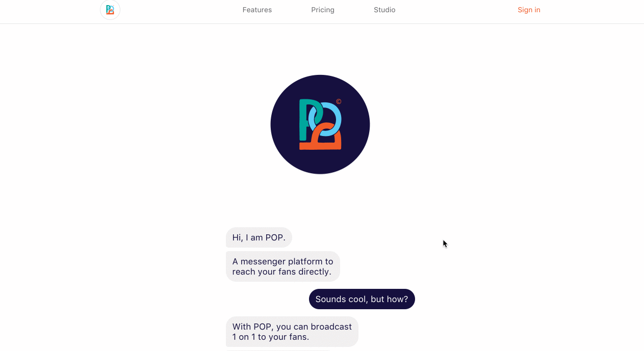Click the orange Sign in link

[529, 10]
